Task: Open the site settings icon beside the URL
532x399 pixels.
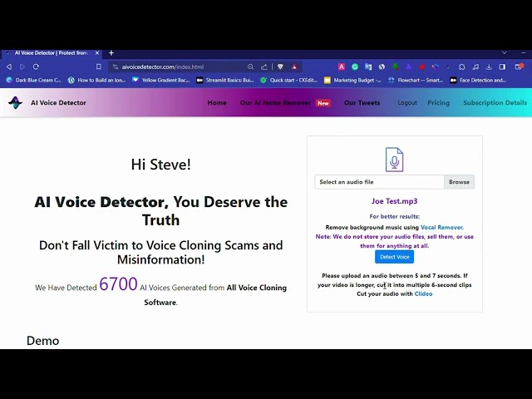Action: coord(116,66)
